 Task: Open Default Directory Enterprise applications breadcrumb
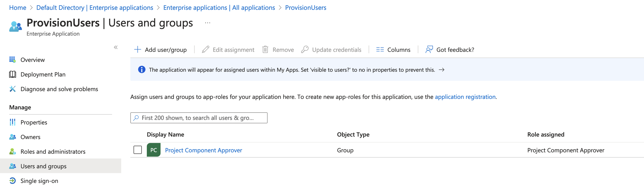tap(95, 8)
